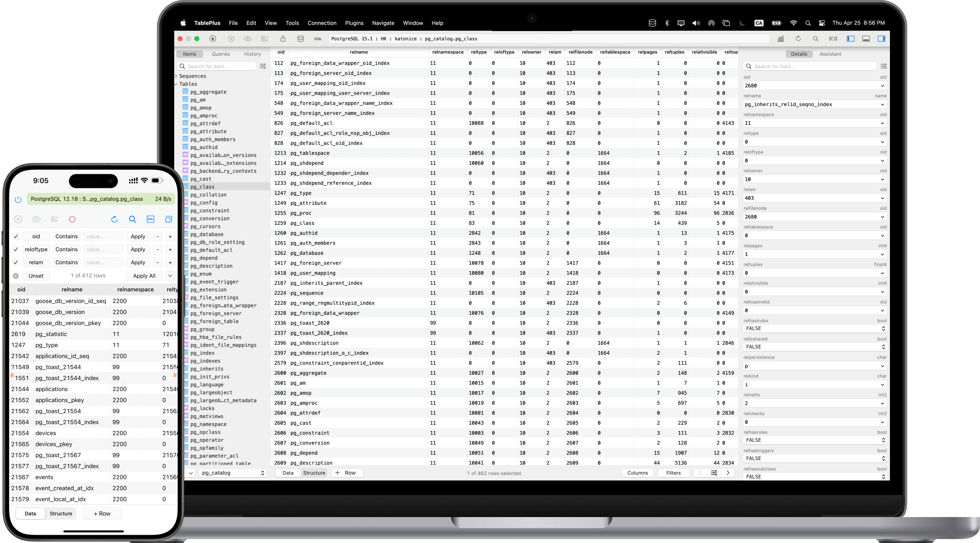Viewport: 980px width, 543px height.
Task: Click the connection plug icon in toolbar
Action: click(x=213, y=39)
